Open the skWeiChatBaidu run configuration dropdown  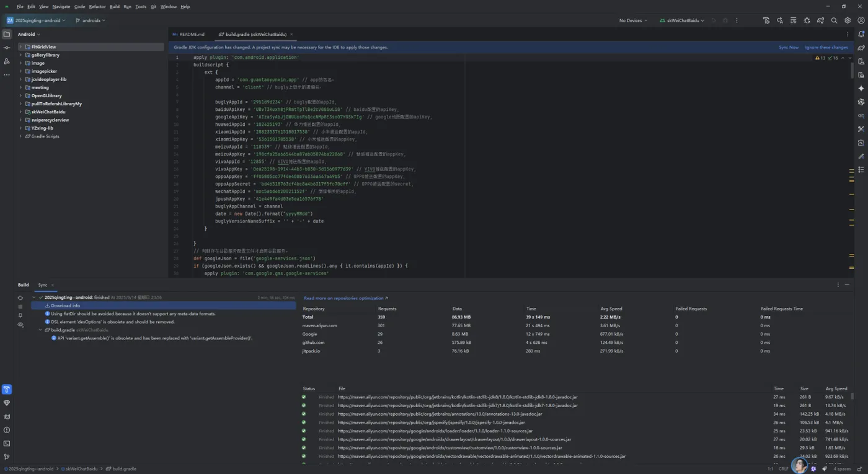[x=683, y=20]
